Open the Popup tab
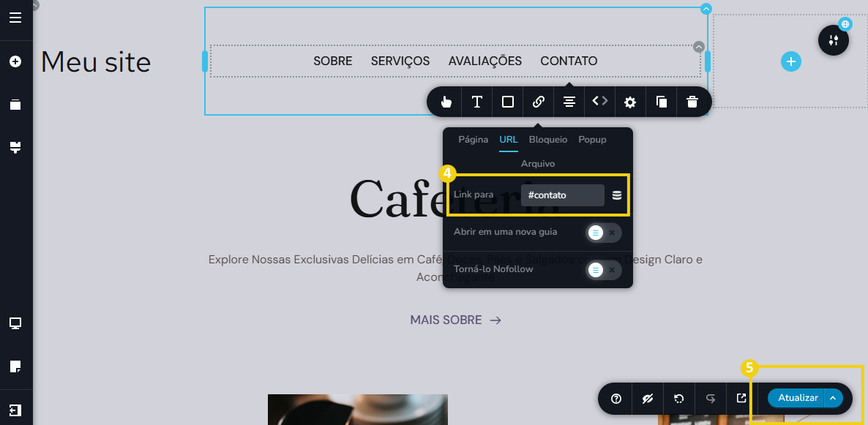The width and height of the screenshot is (868, 425). point(592,139)
